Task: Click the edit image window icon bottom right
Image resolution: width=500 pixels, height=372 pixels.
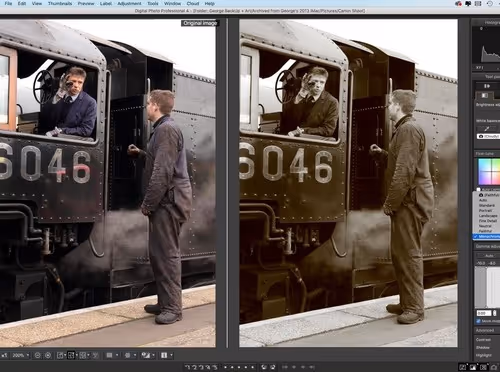Action: 463,367
